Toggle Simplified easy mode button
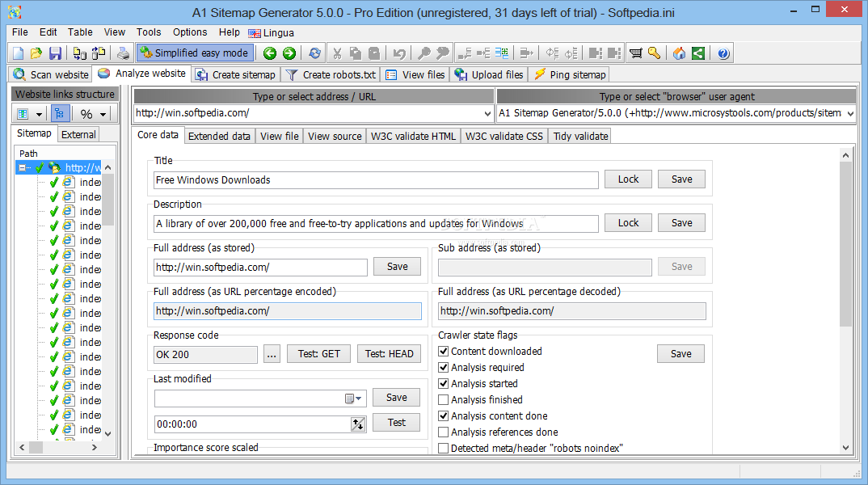The height and width of the screenshot is (485, 868). point(195,53)
